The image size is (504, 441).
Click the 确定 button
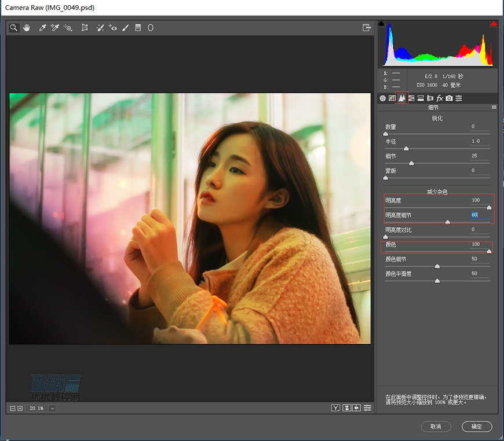pos(476,427)
